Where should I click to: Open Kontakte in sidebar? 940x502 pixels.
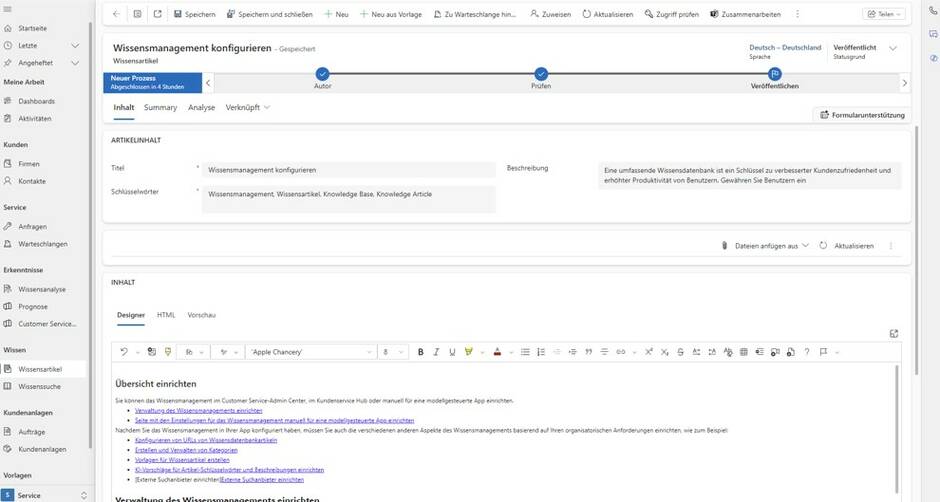click(31, 181)
